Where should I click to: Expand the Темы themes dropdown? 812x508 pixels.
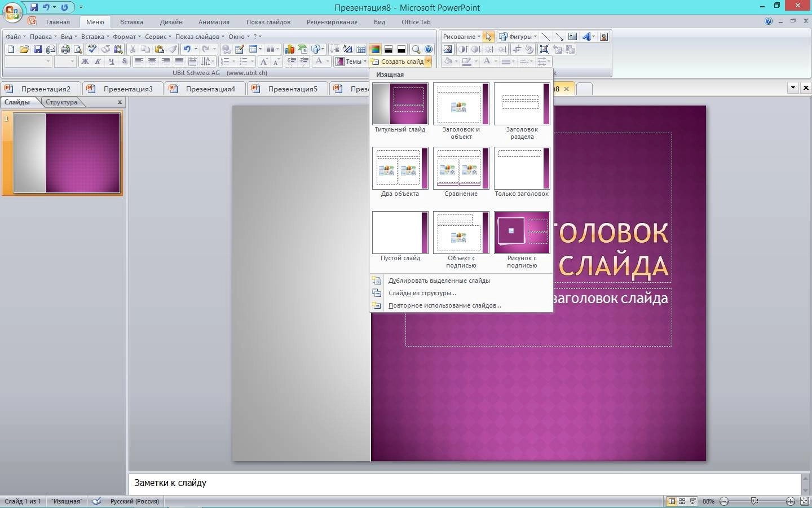(351, 62)
